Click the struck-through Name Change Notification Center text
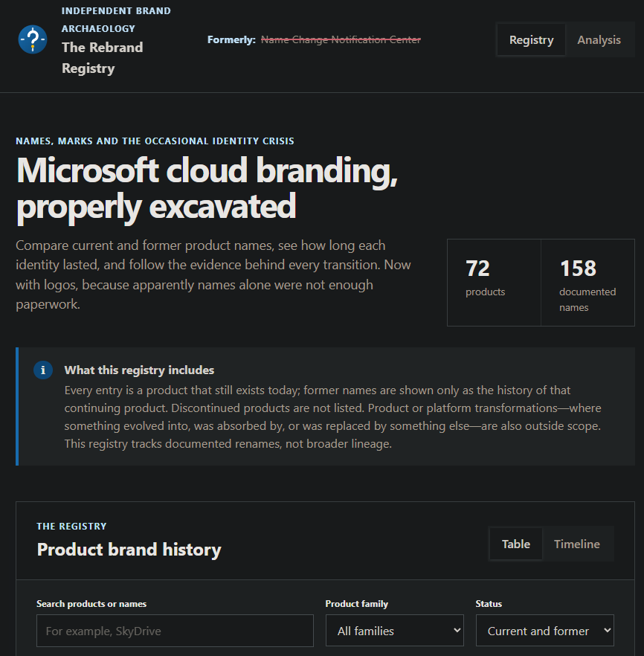644x656 pixels. 341,39
